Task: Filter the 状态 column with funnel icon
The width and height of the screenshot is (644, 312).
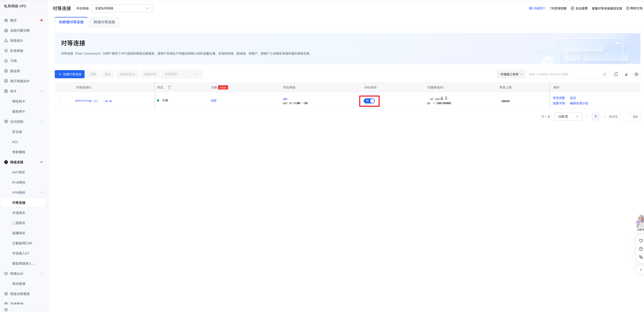Action: click(x=169, y=87)
